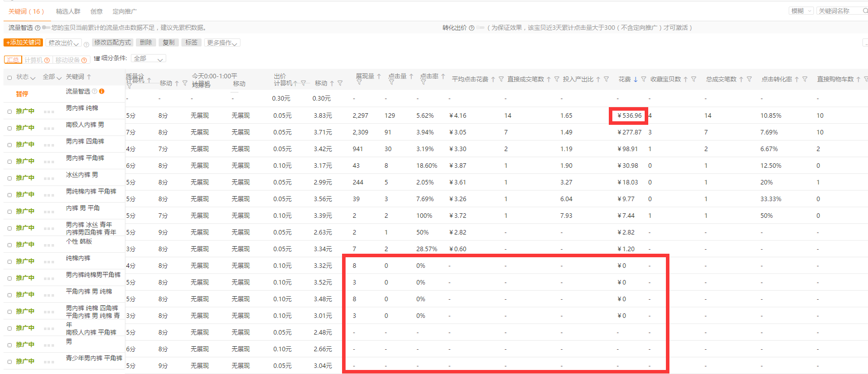The image size is (868, 374).
Task: Sort by 花费 using the blue down arrow
Action: 635,79
